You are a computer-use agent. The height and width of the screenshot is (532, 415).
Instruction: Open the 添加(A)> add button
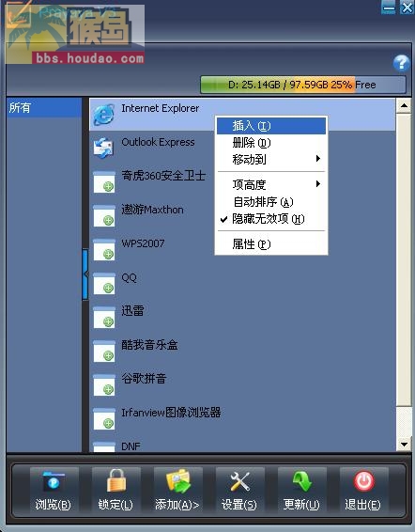coord(177,490)
